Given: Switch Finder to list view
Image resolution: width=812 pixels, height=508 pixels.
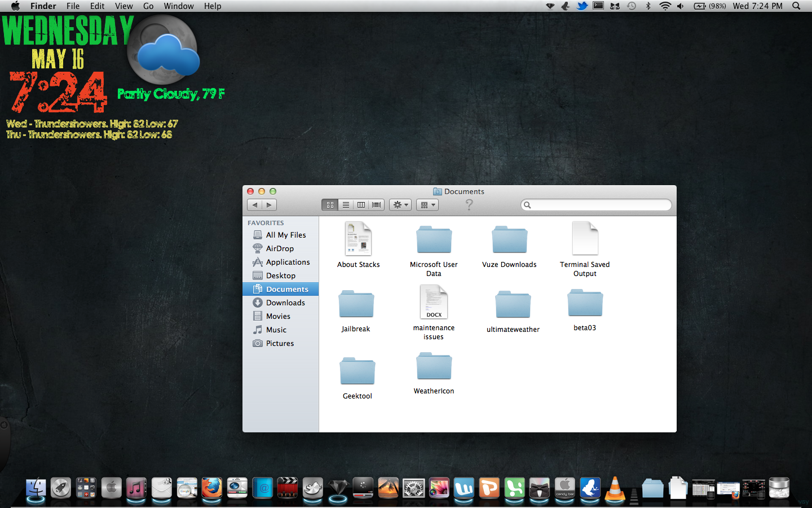Looking at the screenshot, I should point(346,205).
